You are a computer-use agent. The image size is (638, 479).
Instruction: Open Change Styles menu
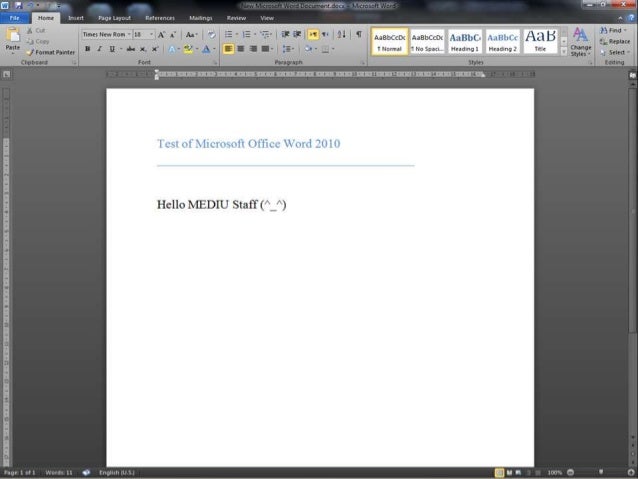580,42
